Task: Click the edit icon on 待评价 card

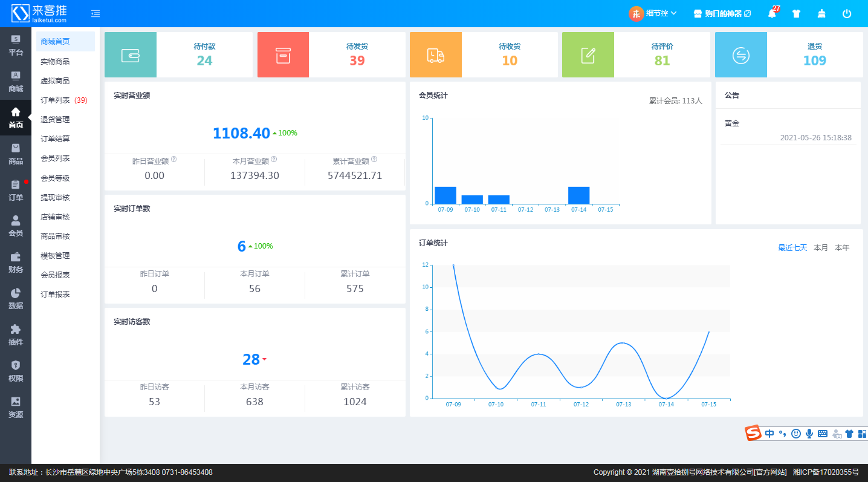Action: (x=588, y=55)
